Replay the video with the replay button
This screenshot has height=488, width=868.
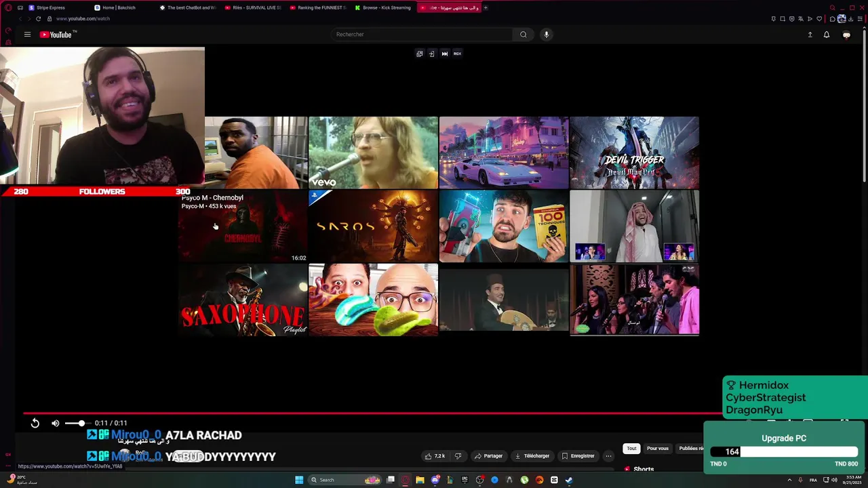pos(35,423)
